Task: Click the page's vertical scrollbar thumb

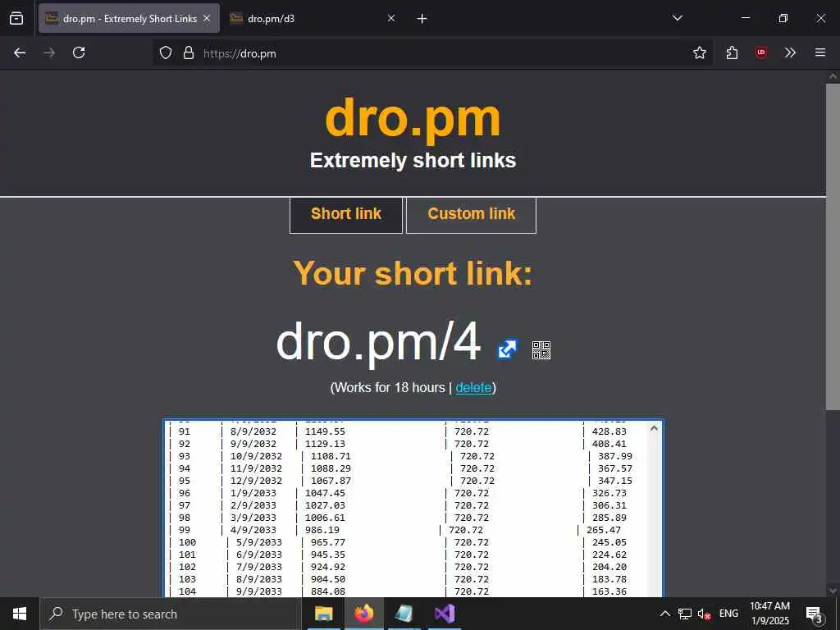Action: coord(833,246)
